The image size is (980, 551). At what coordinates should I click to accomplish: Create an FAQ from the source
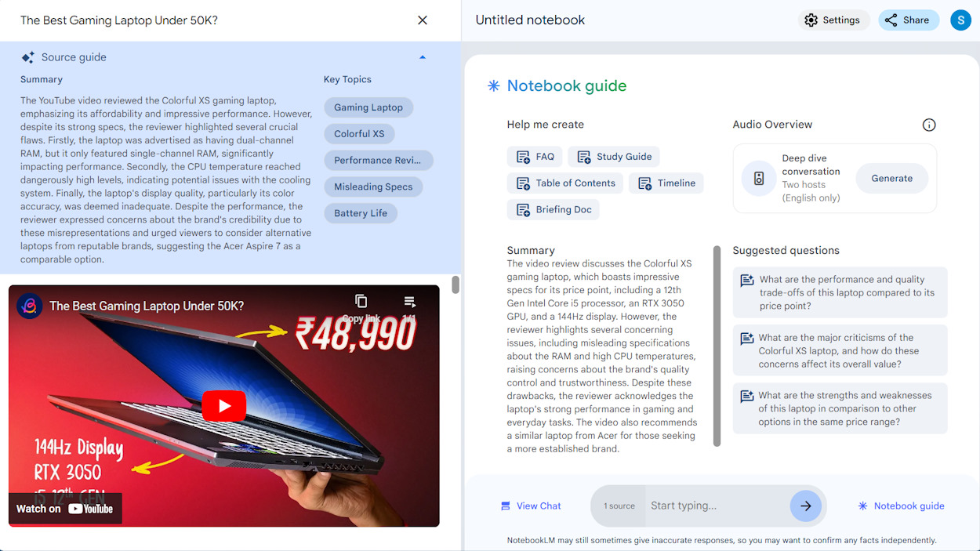(x=535, y=156)
